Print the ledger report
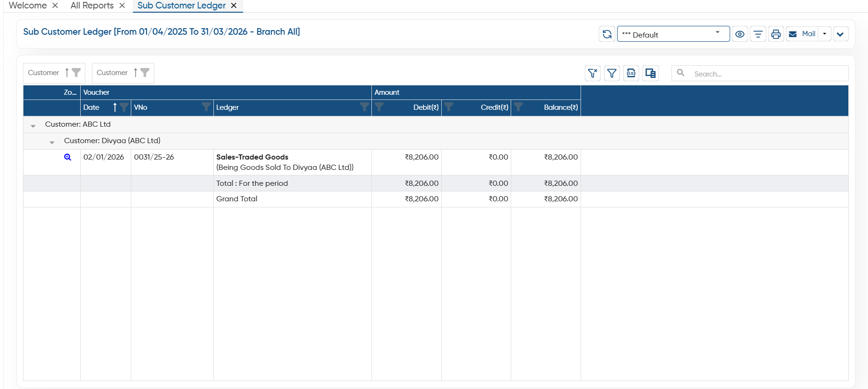 (x=776, y=34)
